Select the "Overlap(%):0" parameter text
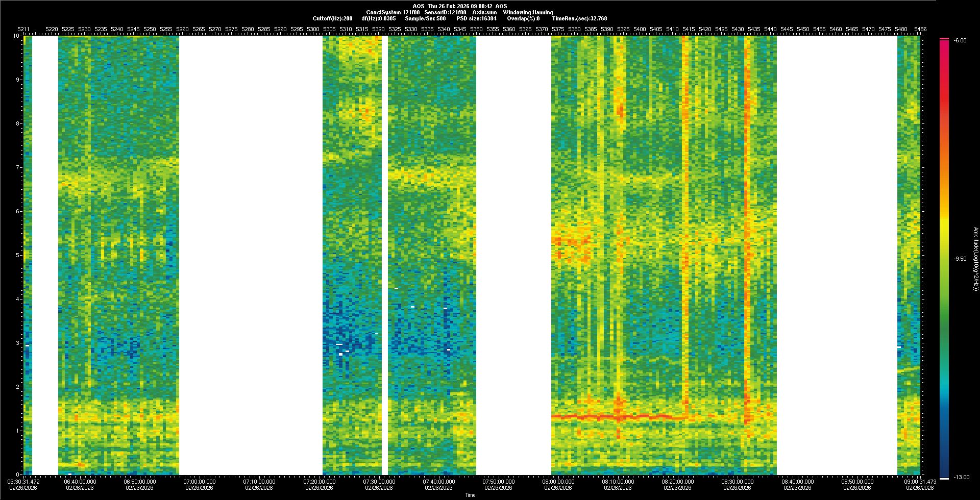The width and height of the screenshot is (980, 500). tap(524, 18)
